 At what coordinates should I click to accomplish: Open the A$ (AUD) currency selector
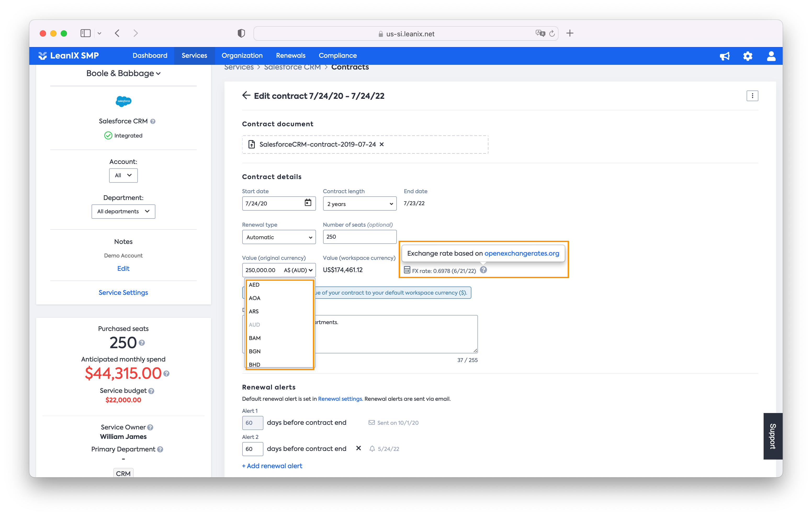pos(298,270)
